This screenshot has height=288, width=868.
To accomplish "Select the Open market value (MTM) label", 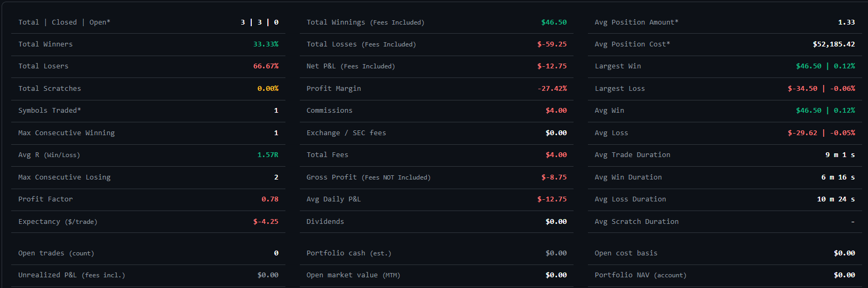I will 353,275.
